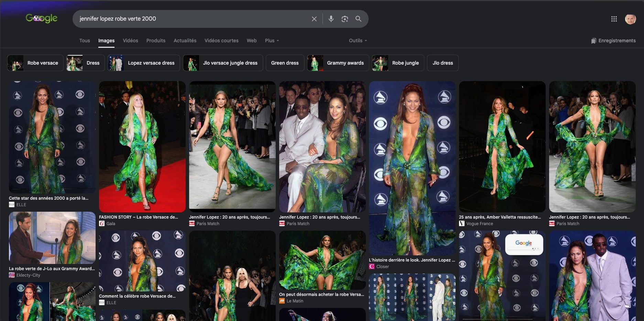Open Eklecty-City 'La robe verte de J-Lo' image
This screenshot has height=321, width=644.
(52, 238)
